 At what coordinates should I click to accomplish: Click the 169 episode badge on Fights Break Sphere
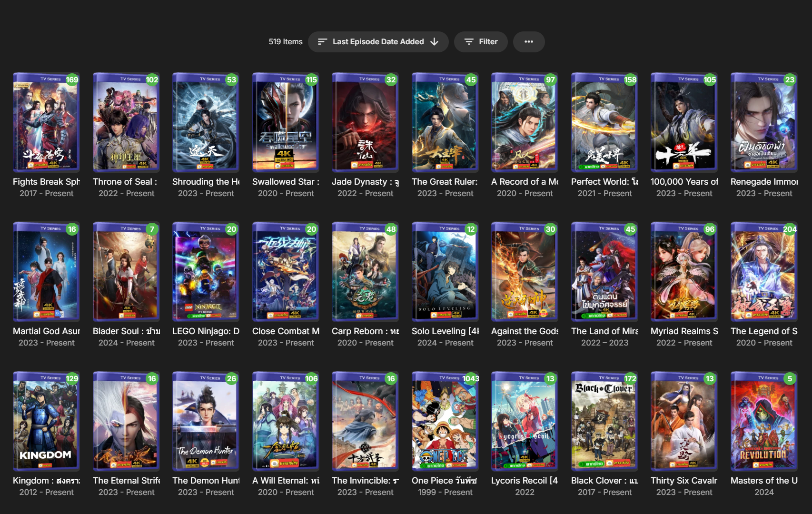coord(72,80)
